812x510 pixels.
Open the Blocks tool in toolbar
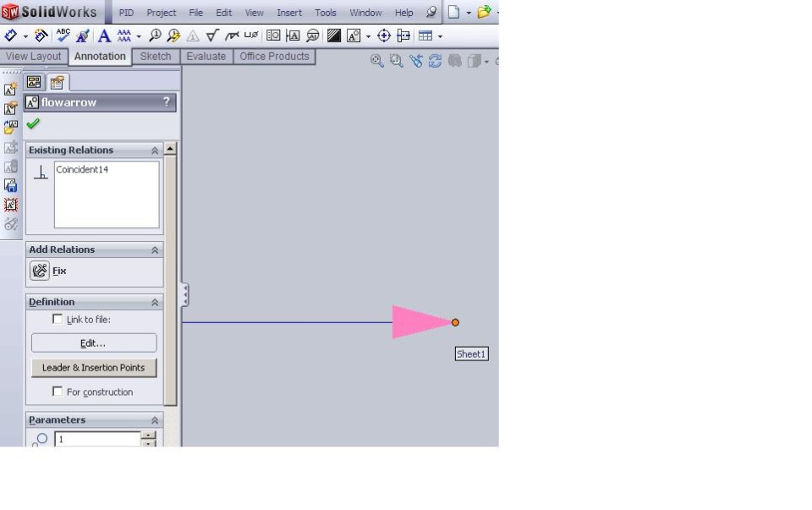[354, 36]
